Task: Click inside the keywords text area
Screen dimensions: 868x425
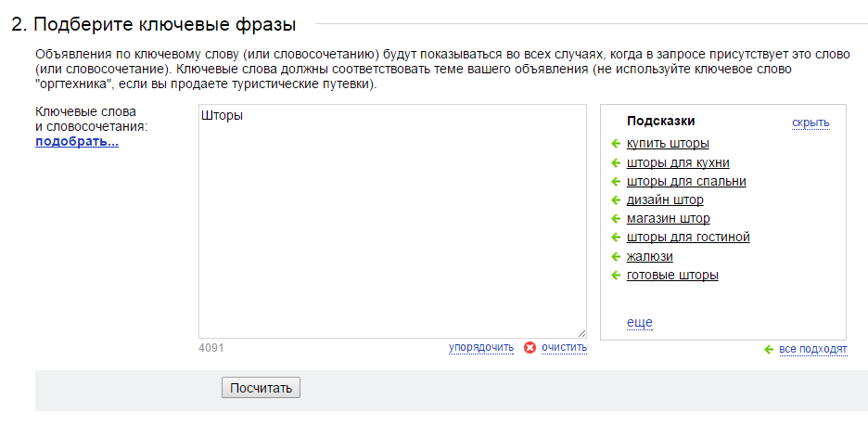Action: point(392,221)
